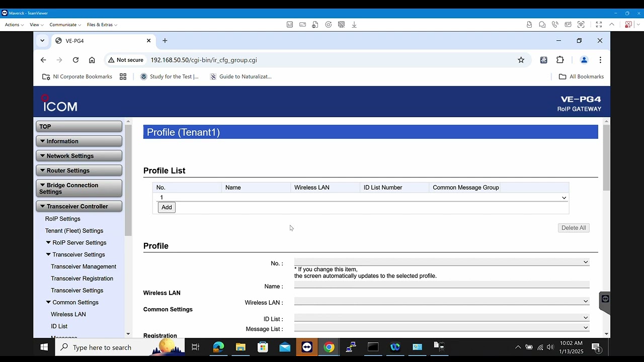Open Task View on the taskbar
Screen dimensions: 644x362
[196, 347]
